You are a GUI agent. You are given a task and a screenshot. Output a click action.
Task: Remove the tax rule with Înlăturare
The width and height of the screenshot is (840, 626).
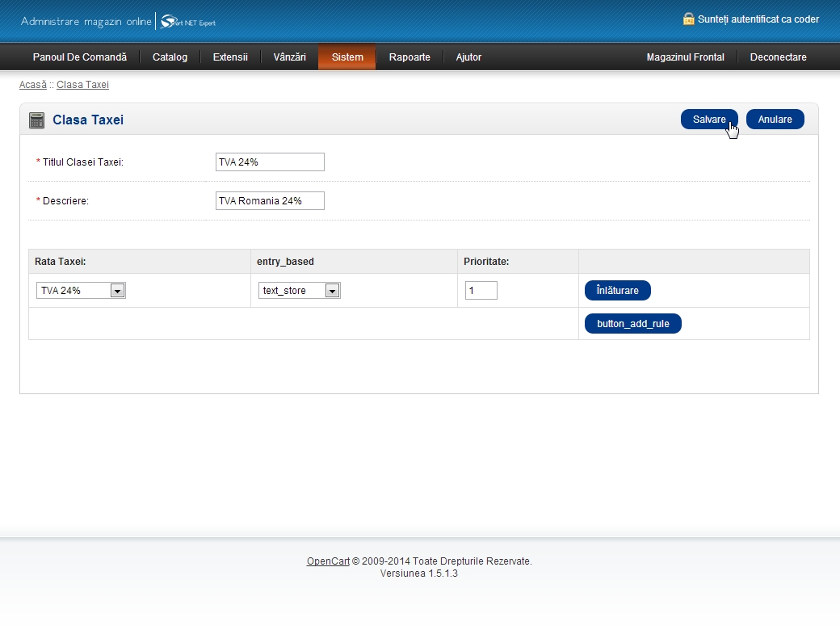pyautogui.click(x=617, y=291)
